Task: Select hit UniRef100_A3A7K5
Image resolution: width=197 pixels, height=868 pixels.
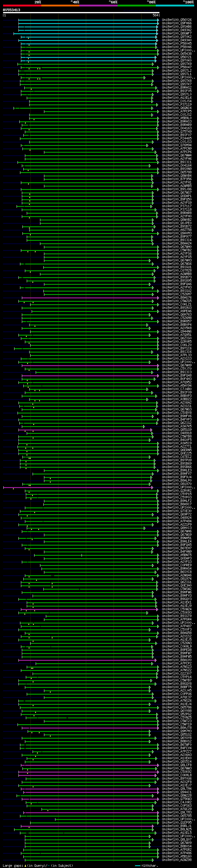Action: point(177,426)
